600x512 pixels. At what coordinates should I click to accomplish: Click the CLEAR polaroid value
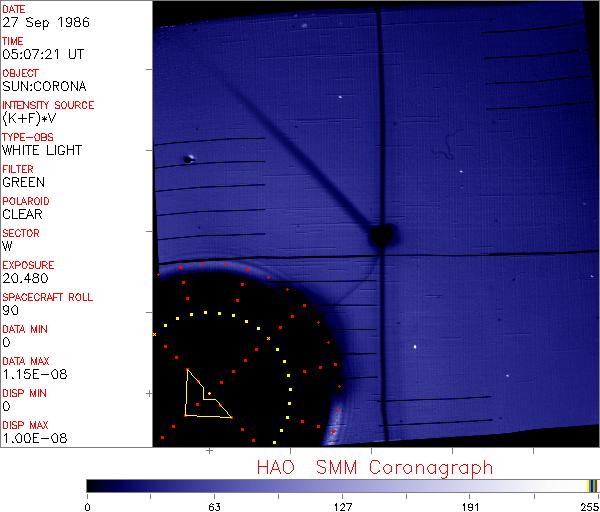point(22,214)
